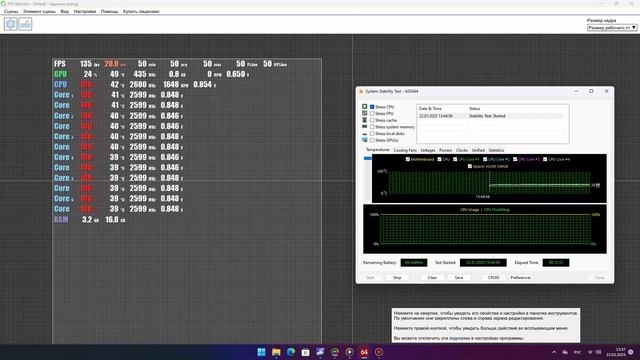
Task: Toggle CPU Core #1 graph checkbox
Action: pos(455,159)
